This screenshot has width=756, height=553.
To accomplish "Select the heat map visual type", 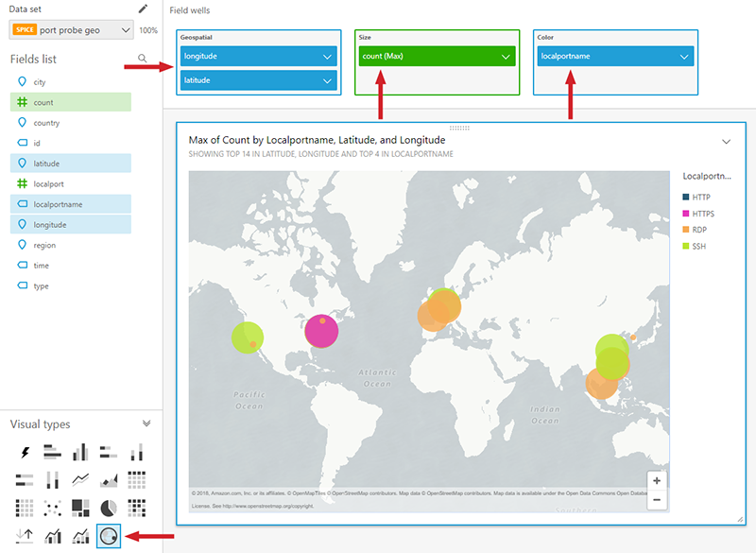I will pyautogui.click(x=136, y=508).
